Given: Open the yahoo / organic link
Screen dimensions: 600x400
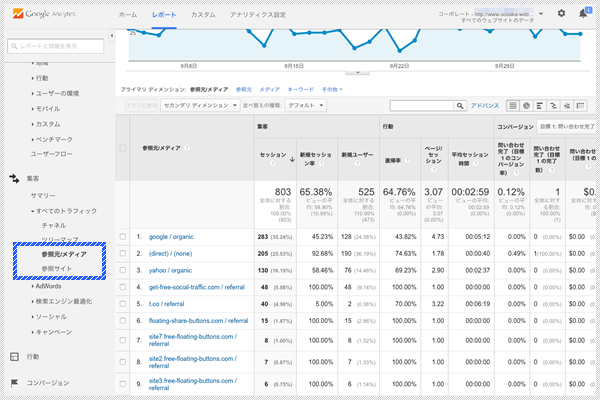Looking at the screenshot, I should pos(170,270).
